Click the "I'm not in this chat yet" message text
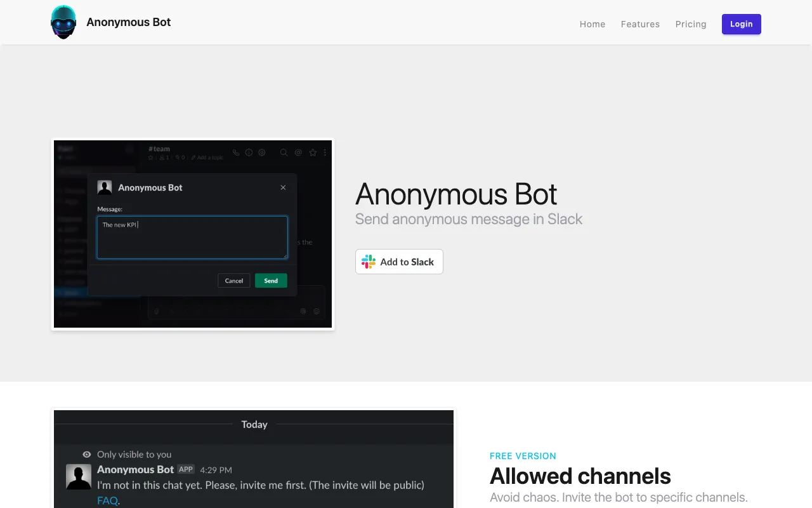 [261, 485]
